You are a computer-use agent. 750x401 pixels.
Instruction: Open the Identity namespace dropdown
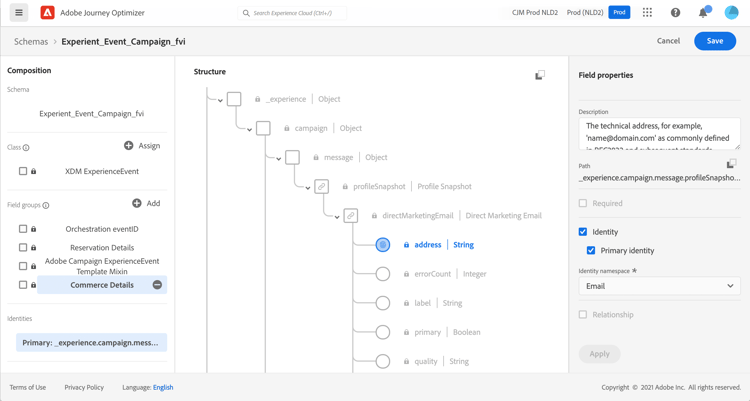tap(659, 286)
